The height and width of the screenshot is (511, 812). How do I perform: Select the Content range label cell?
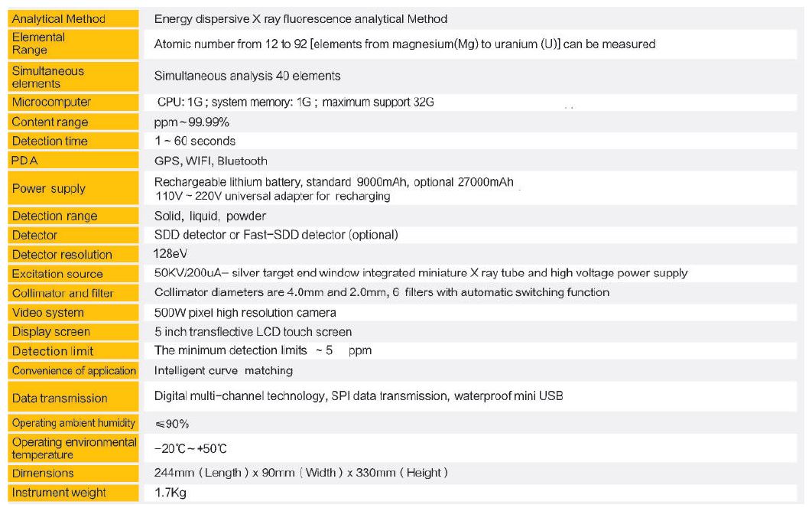coord(50,122)
